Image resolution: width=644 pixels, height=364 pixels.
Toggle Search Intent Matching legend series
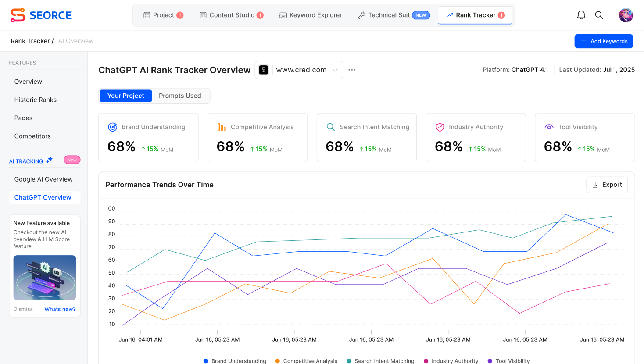pyautogui.click(x=380, y=361)
